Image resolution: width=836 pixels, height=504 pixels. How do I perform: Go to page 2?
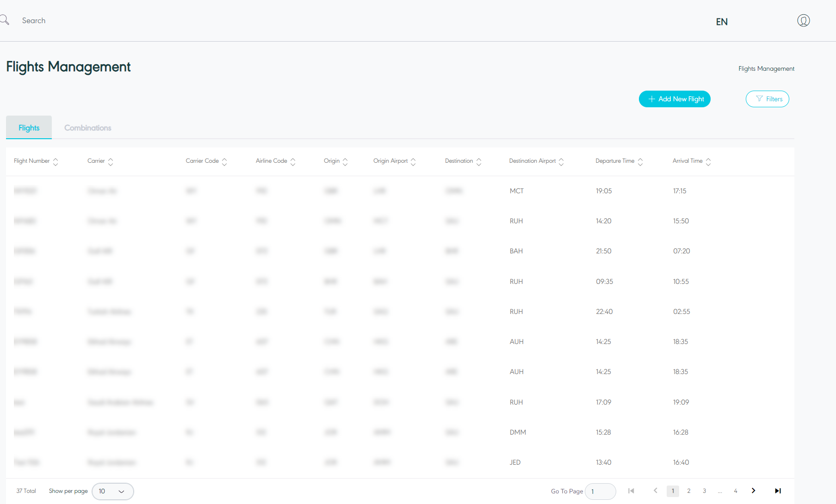click(x=689, y=491)
